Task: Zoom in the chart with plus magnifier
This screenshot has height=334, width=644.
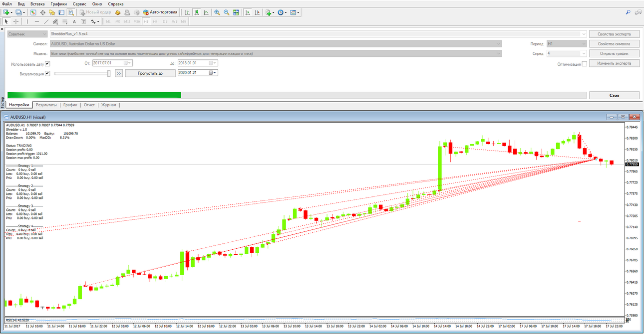Action: [217, 12]
